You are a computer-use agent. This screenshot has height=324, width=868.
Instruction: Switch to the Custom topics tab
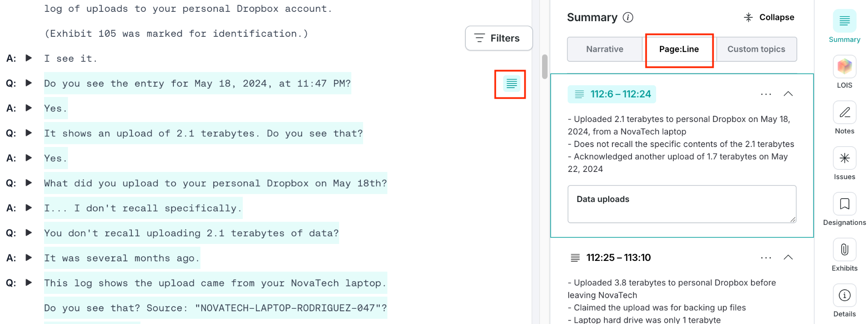tap(756, 49)
